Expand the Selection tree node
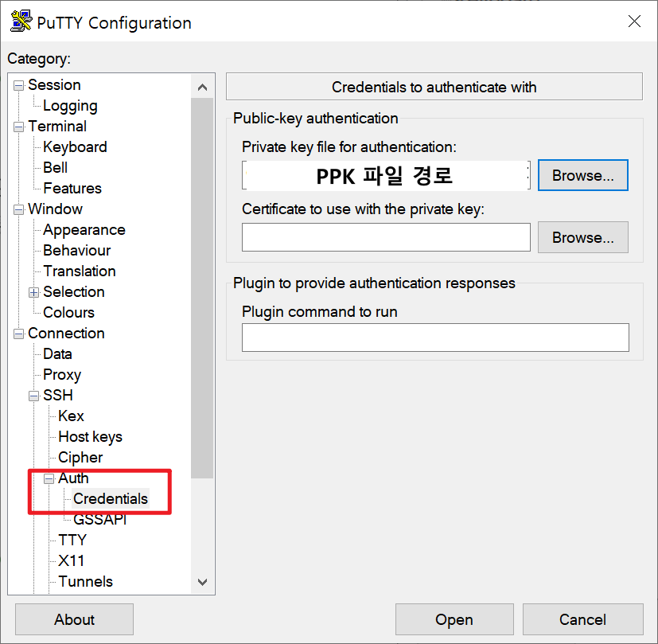The image size is (658, 644). (x=33, y=292)
